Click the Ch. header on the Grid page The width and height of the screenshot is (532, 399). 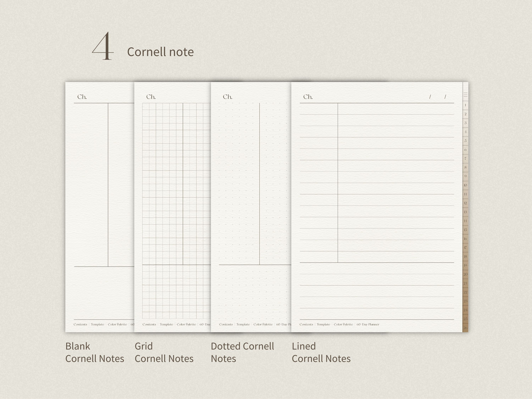[151, 97]
